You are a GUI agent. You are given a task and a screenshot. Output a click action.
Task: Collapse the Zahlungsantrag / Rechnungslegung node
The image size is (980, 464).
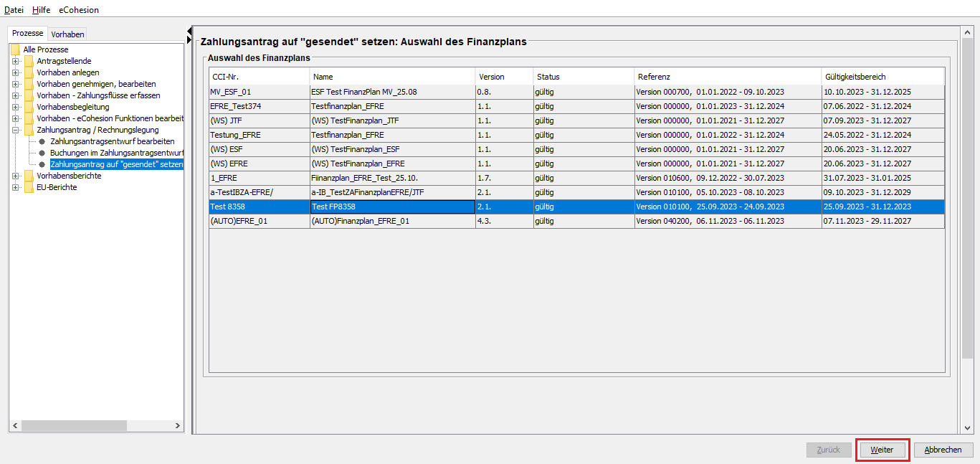[x=15, y=130]
